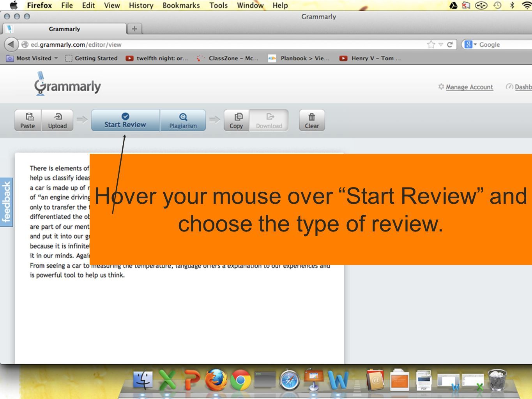This screenshot has height=399, width=532.
Task: Open the View menu
Action: coord(112,5)
